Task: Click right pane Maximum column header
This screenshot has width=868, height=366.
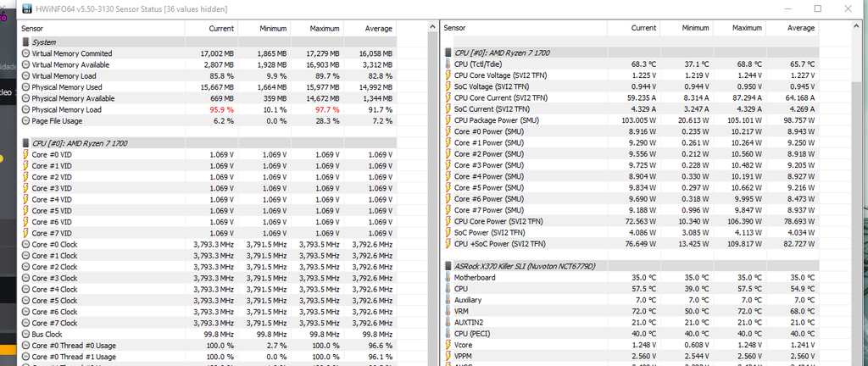Action: coord(739,28)
